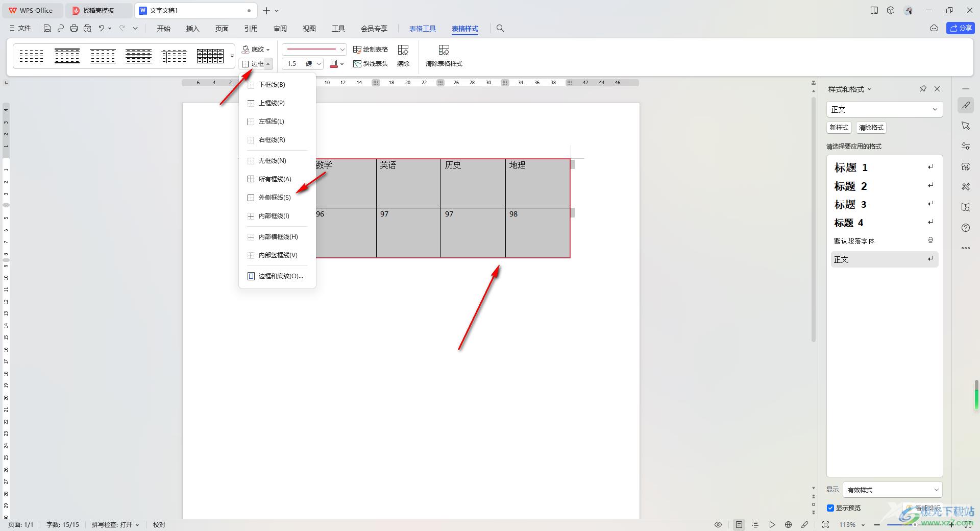980x531 pixels.
Task: Choose Bottom Border (下框线) menu item
Action: pyautogui.click(x=277, y=85)
